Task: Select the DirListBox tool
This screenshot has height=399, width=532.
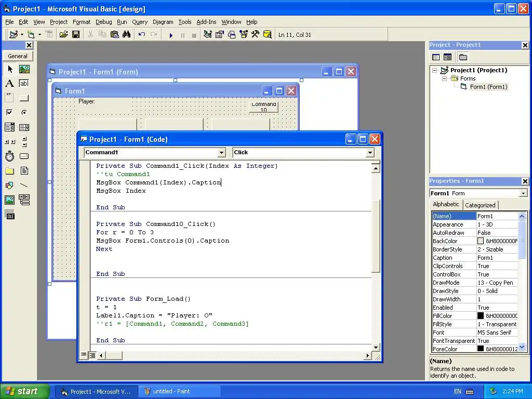Action: (x=10, y=170)
